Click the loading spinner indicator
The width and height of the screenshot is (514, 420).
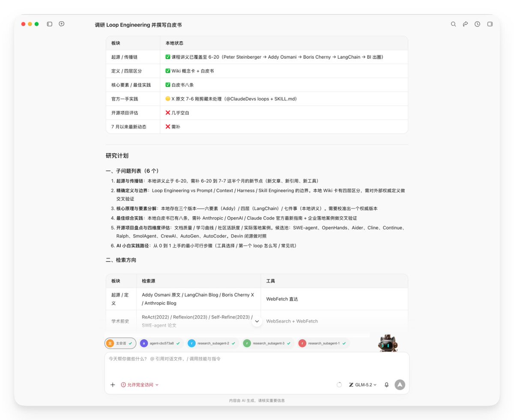[x=339, y=385]
